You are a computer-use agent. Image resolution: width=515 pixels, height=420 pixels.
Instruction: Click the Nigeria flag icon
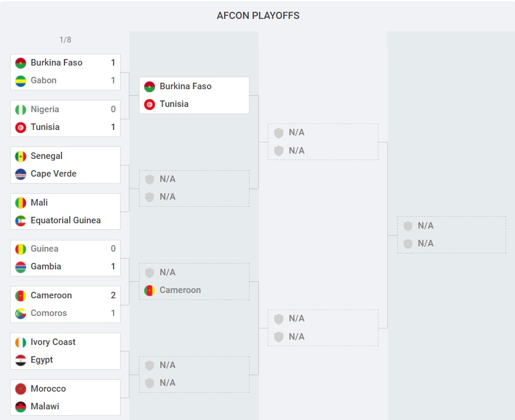coord(21,109)
